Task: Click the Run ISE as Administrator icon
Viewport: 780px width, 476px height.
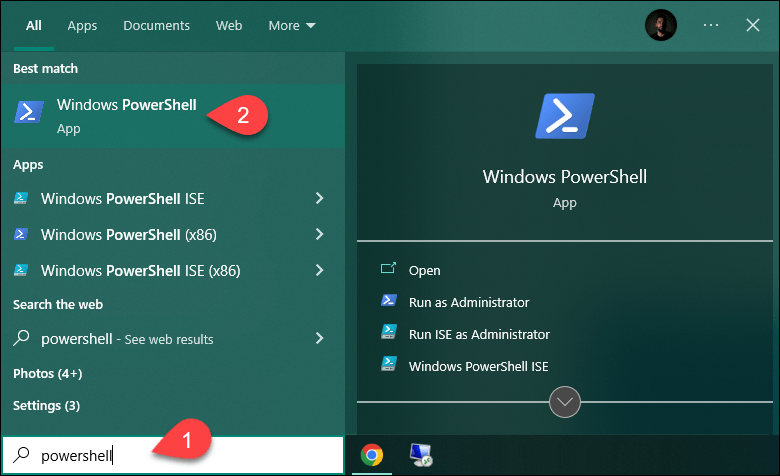Action: pos(389,332)
